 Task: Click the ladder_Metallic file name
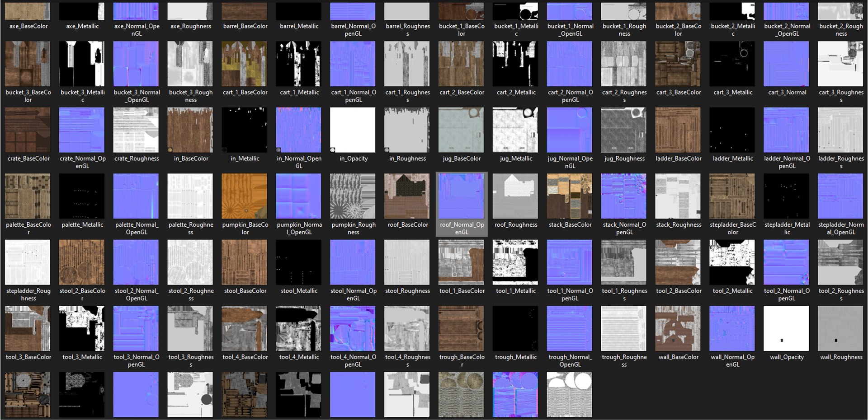pos(733,159)
